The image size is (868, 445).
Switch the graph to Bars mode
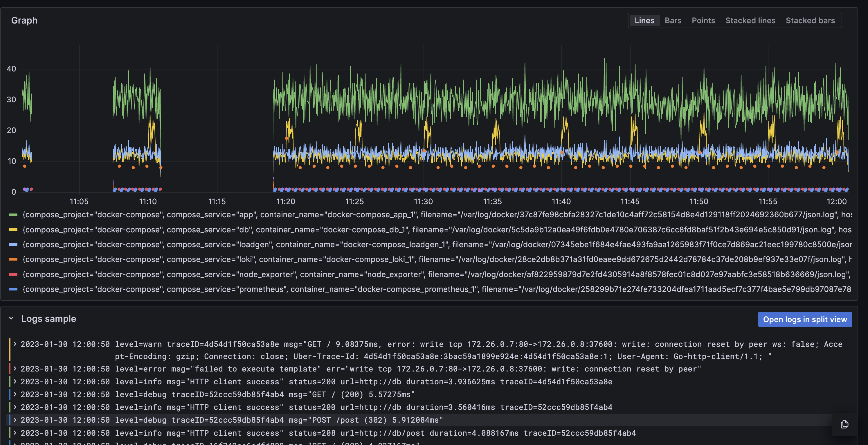[x=673, y=20]
